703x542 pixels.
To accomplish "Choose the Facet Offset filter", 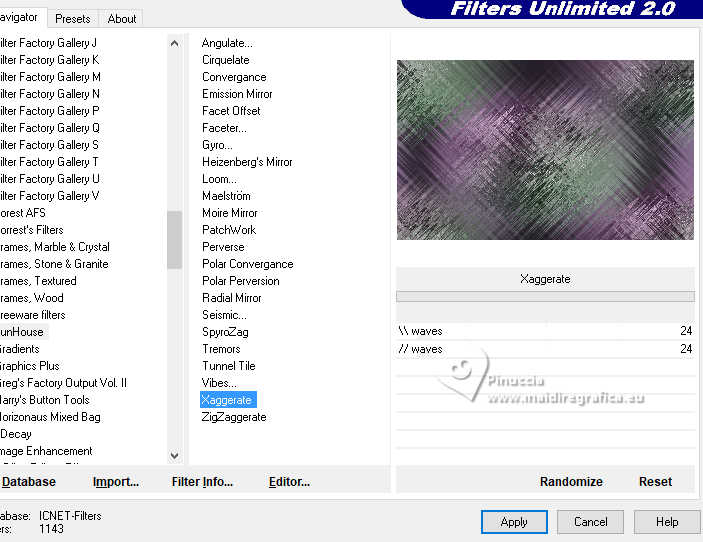I will (231, 111).
